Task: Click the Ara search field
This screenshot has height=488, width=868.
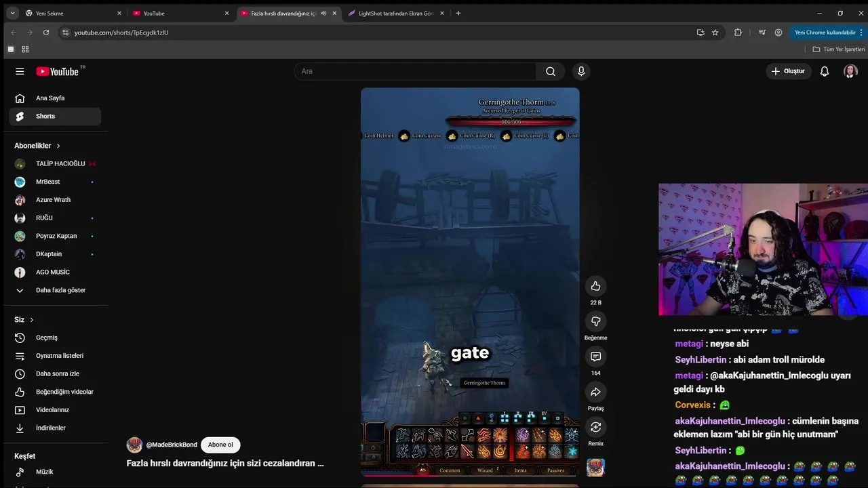Action: point(415,71)
